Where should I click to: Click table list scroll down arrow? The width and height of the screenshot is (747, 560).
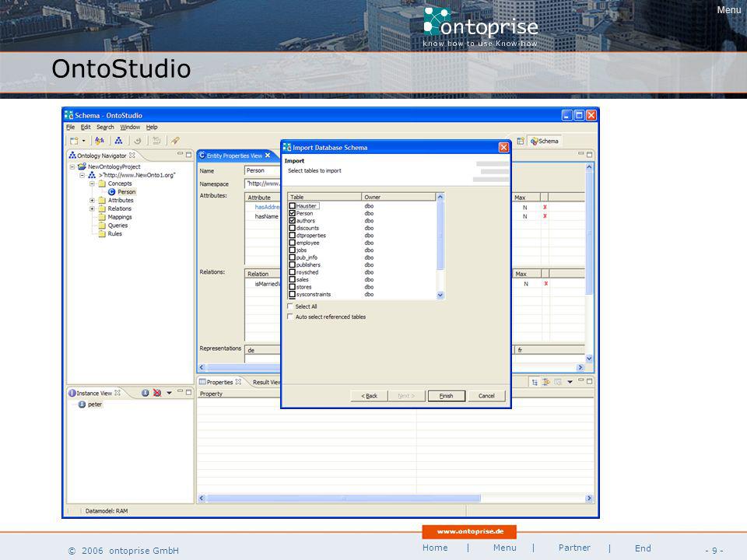click(x=440, y=296)
